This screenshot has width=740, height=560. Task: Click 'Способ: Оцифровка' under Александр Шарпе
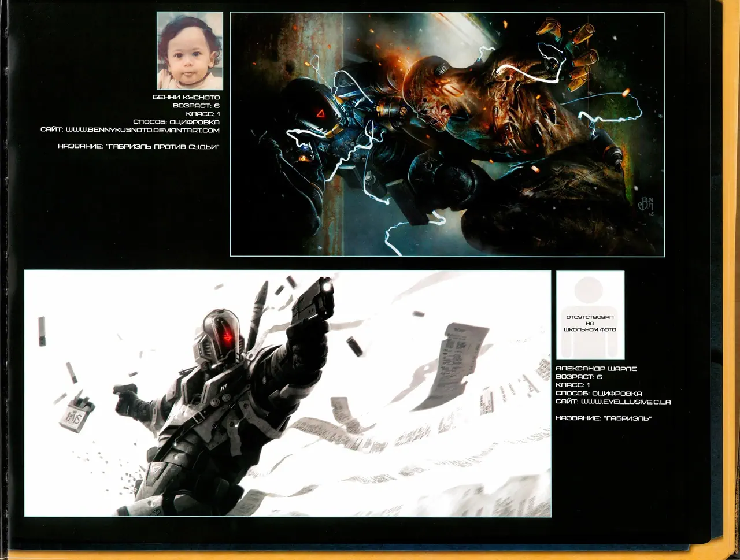[x=598, y=393]
